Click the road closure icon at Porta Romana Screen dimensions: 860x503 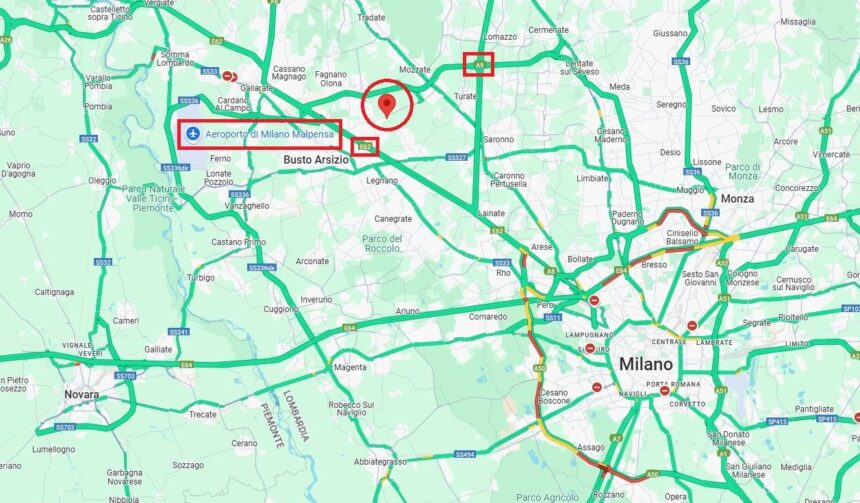pos(665,391)
